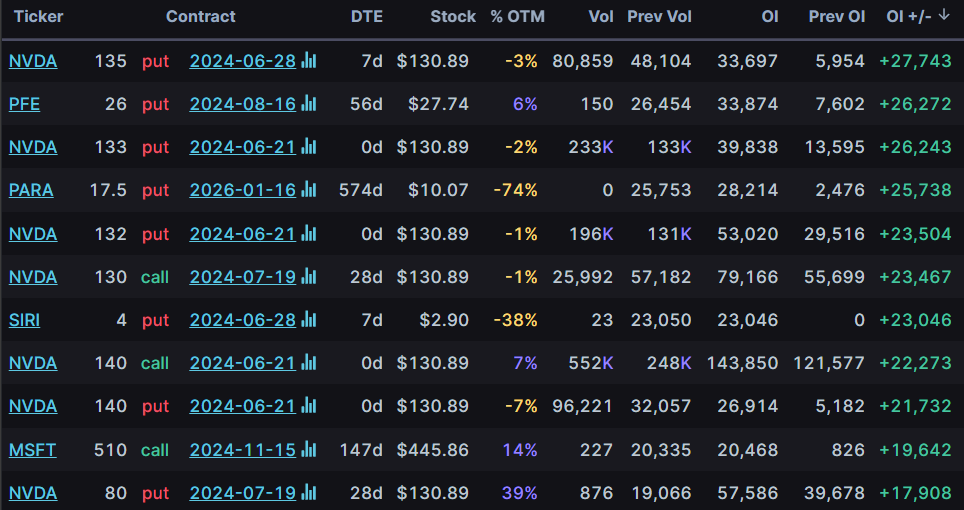Sort by the % OTM column header
The image size is (964, 510).
[518, 16]
